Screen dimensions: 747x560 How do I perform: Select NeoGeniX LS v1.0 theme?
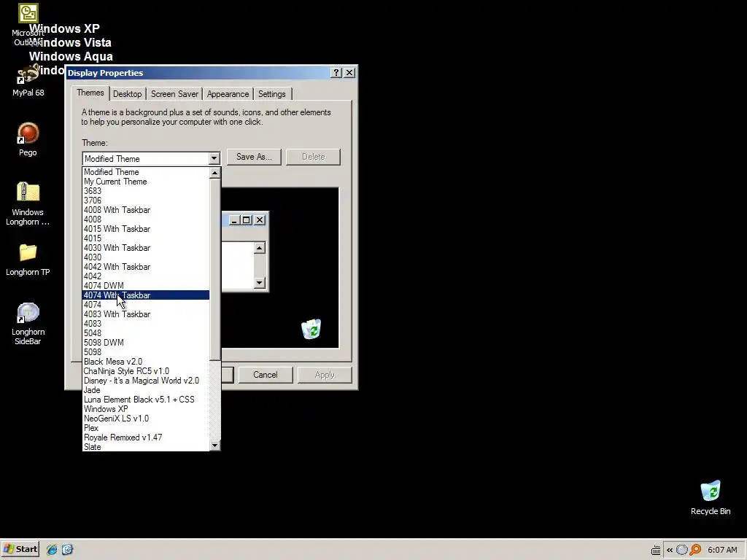[146, 419]
